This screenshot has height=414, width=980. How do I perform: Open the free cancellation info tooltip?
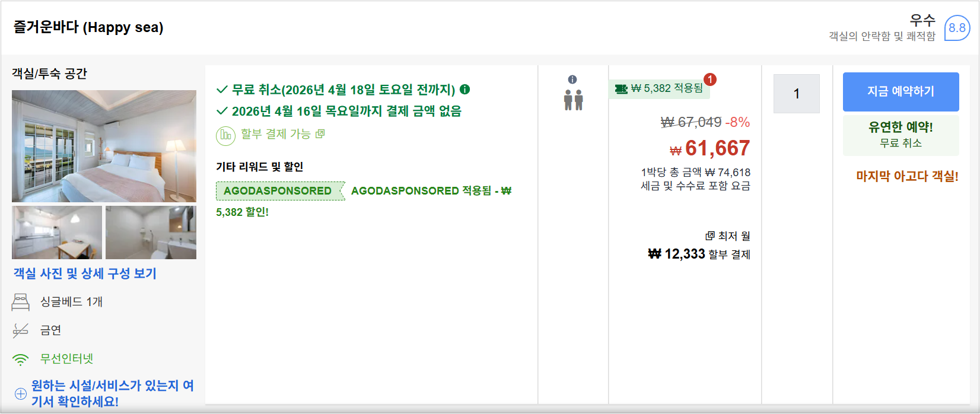[x=466, y=90]
